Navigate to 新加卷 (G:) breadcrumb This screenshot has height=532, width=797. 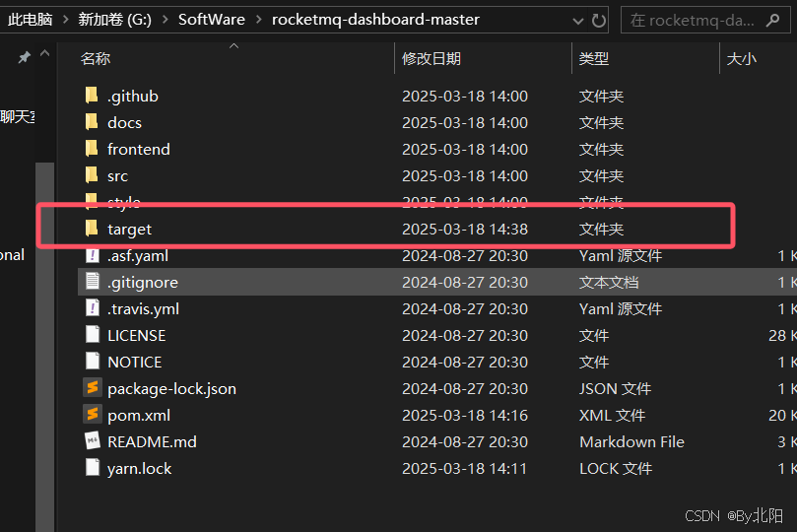[x=115, y=20]
